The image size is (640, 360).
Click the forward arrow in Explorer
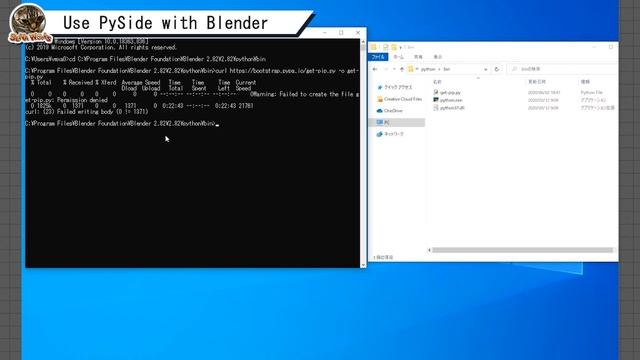click(x=385, y=69)
